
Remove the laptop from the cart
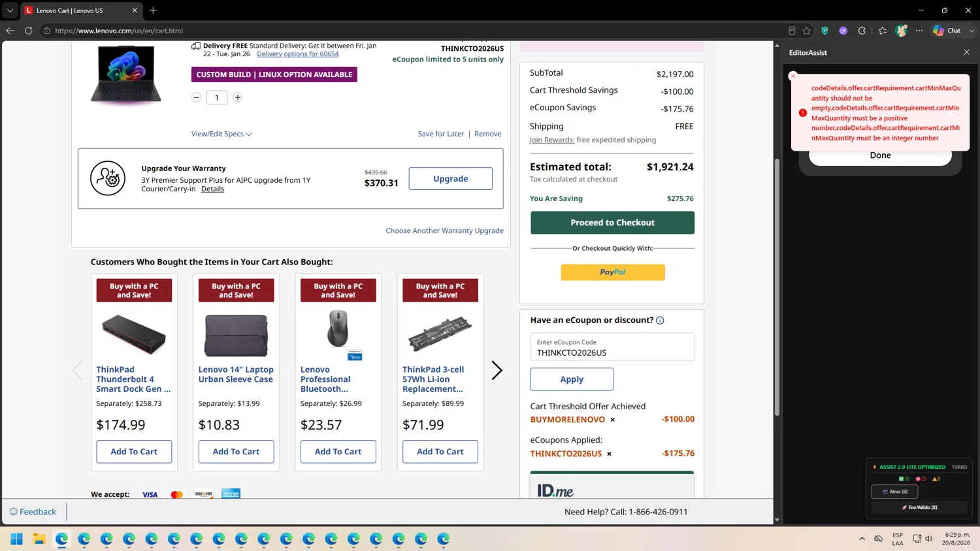coord(488,134)
